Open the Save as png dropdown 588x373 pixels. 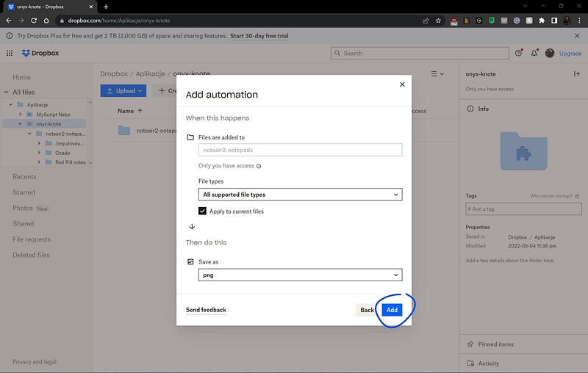(x=300, y=275)
